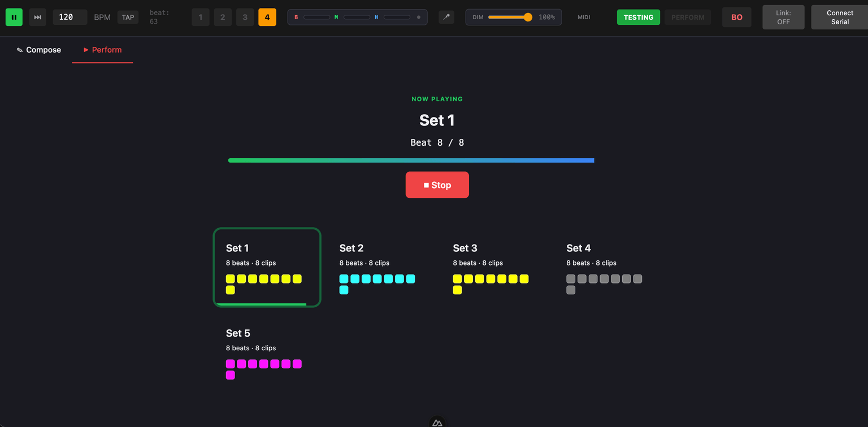Click the red BO button

[736, 17]
